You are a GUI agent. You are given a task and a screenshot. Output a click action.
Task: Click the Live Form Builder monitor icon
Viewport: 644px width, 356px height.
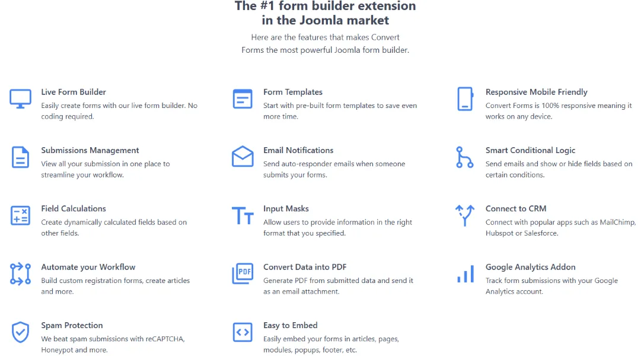[x=21, y=98]
